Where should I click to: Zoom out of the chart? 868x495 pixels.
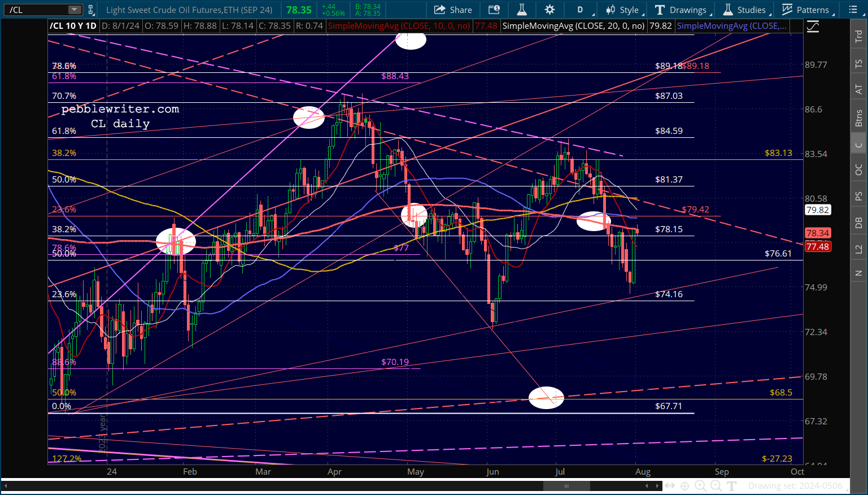click(716, 486)
